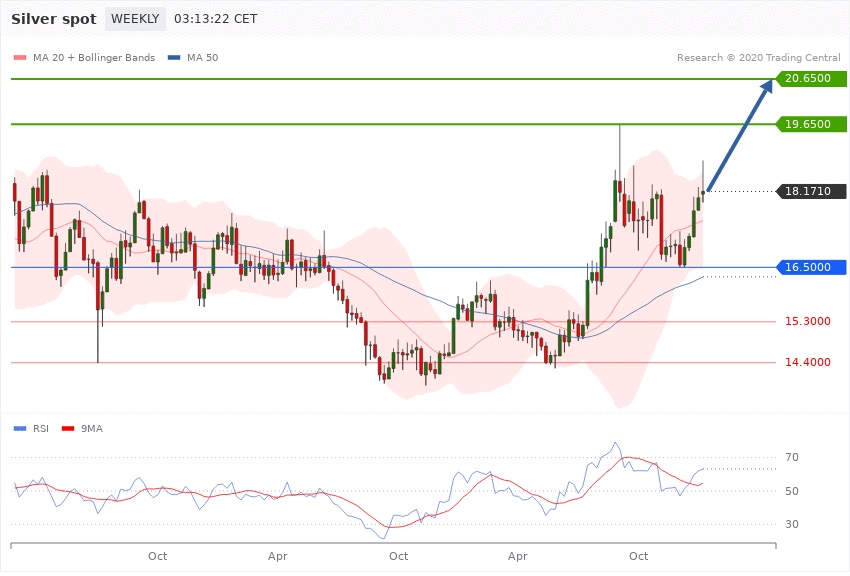The image size is (850, 576).
Task: Click the 15.3000 support level label
Action: (x=808, y=321)
